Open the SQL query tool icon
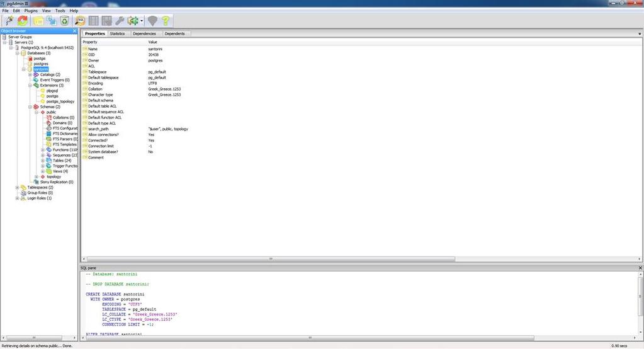644x349 pixels. pos(81,21)
